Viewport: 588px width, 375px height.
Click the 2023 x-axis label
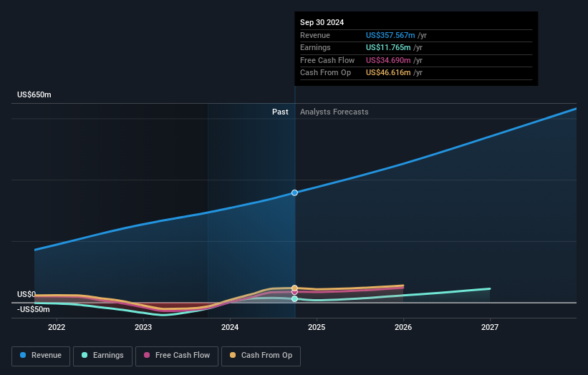(x=143, y=327)
